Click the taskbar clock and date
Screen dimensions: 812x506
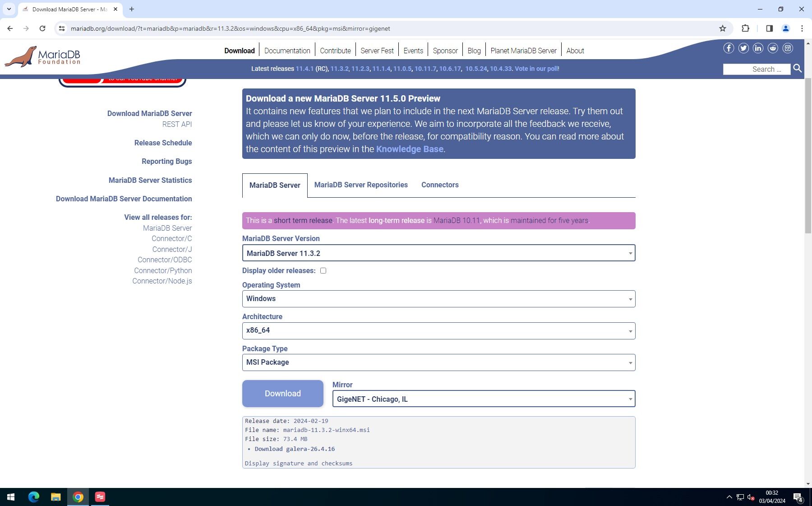pos(772,497)
